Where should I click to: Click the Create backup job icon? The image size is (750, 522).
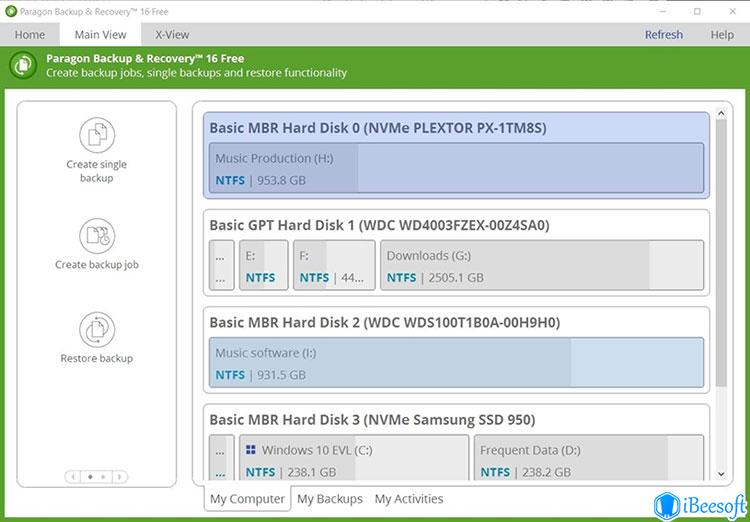point(97,236)
